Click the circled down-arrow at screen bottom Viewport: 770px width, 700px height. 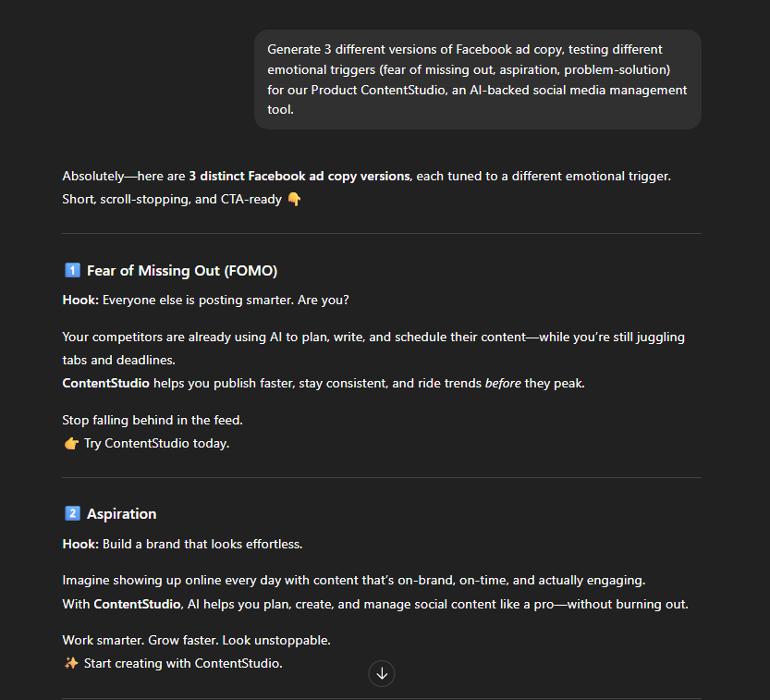382,673
